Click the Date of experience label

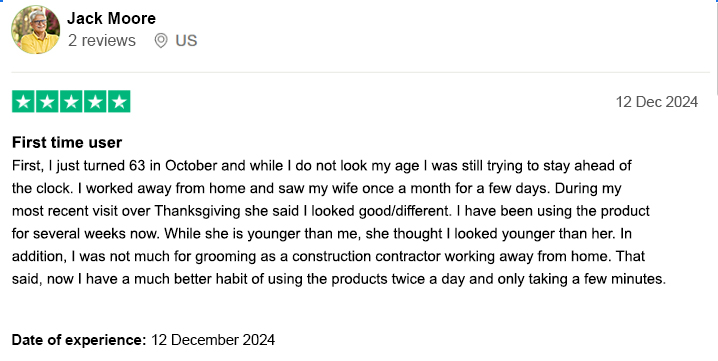[x=79, y=340]
